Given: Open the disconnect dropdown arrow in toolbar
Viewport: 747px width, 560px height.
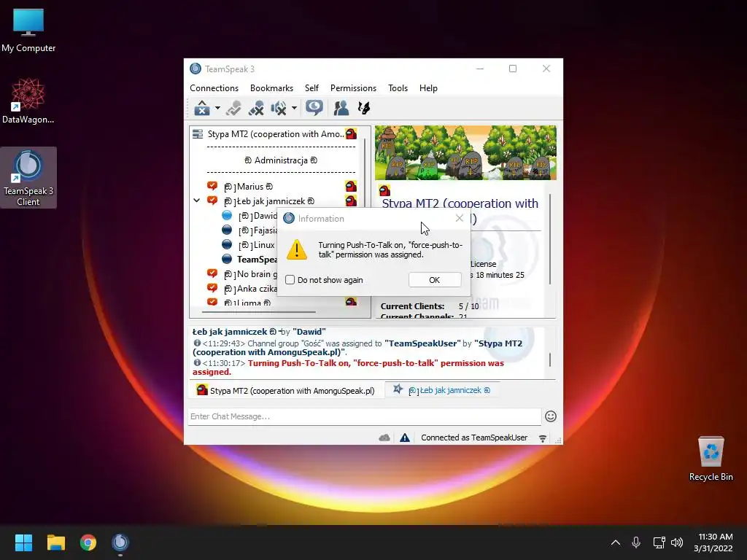Looking at the screenshot, I should pyautogui.click(x=217, y=108).
